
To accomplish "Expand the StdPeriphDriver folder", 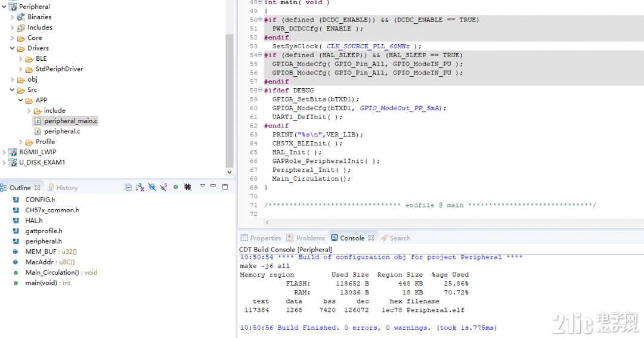I will (x=20, y=69).
